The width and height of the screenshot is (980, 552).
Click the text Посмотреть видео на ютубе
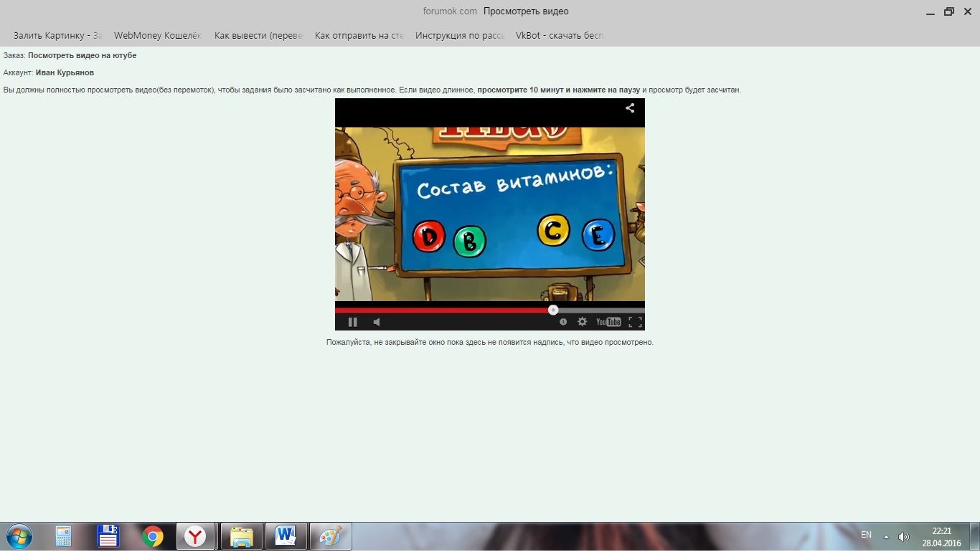coord(82,55)
